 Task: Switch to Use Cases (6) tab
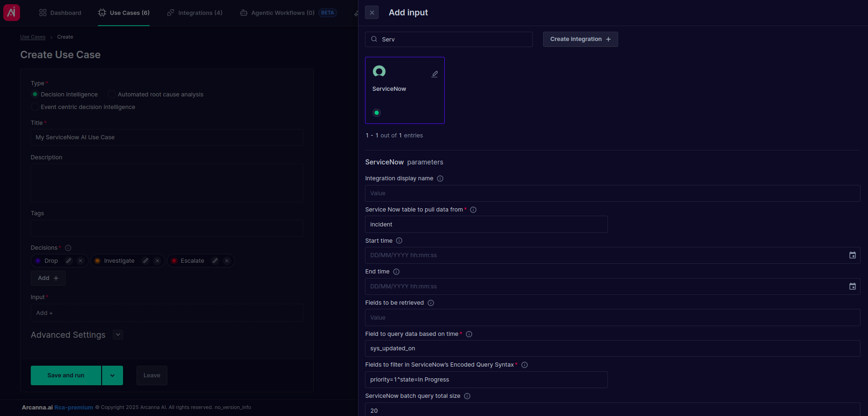point(124,13)
